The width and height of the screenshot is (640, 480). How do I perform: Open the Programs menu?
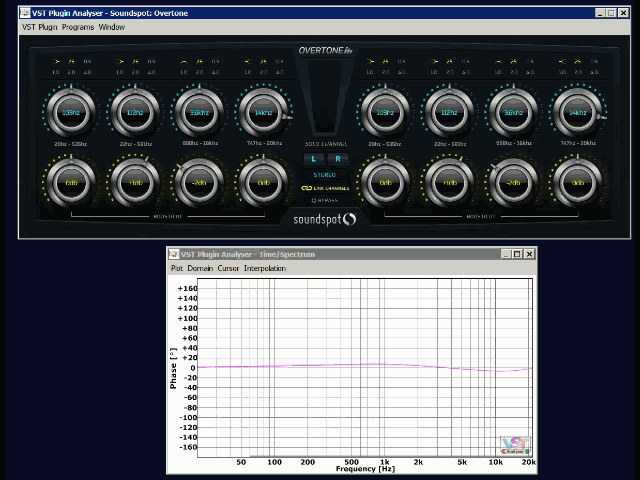77,27
